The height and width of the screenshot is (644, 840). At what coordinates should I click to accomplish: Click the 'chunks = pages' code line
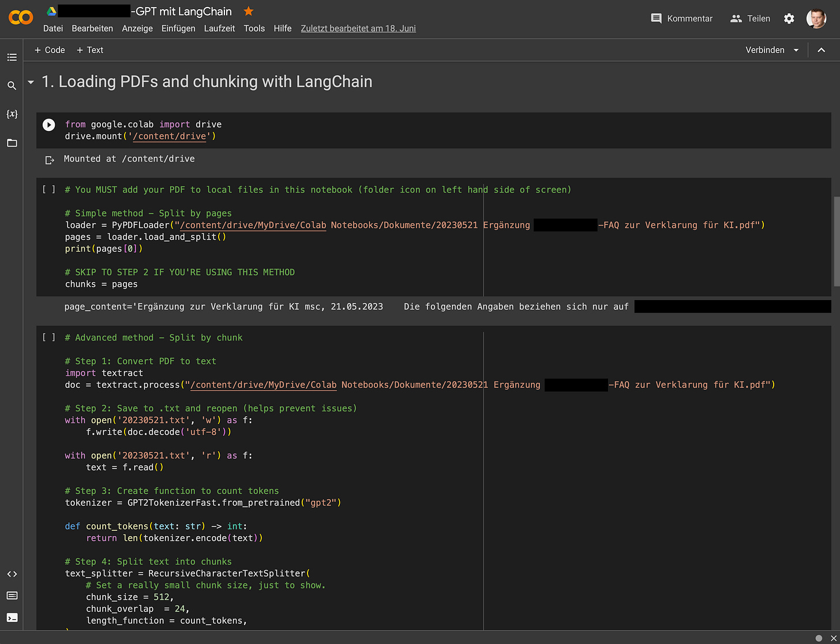(101, 284)
